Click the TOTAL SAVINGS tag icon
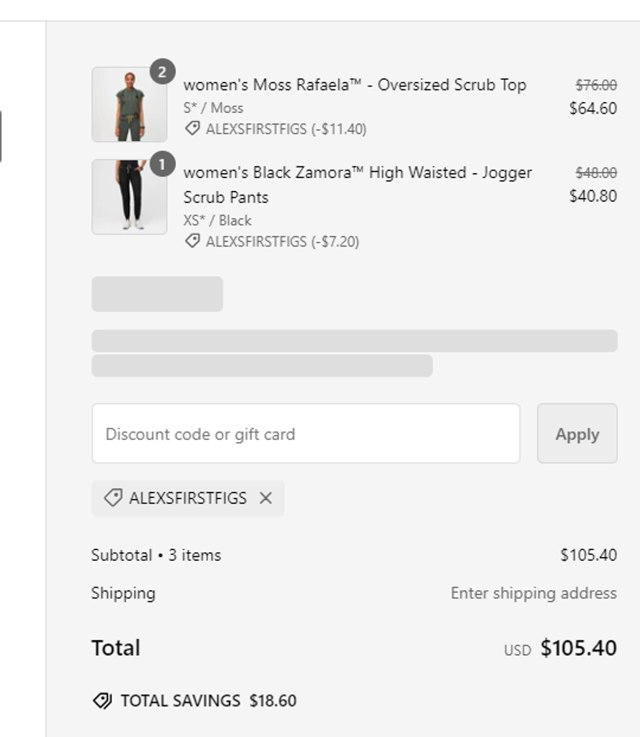 point(102,701)
